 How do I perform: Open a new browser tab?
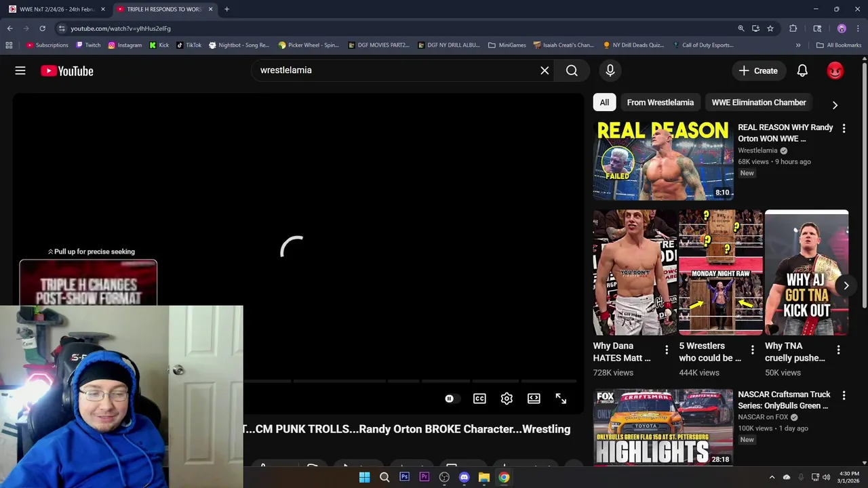pos(226,9)
